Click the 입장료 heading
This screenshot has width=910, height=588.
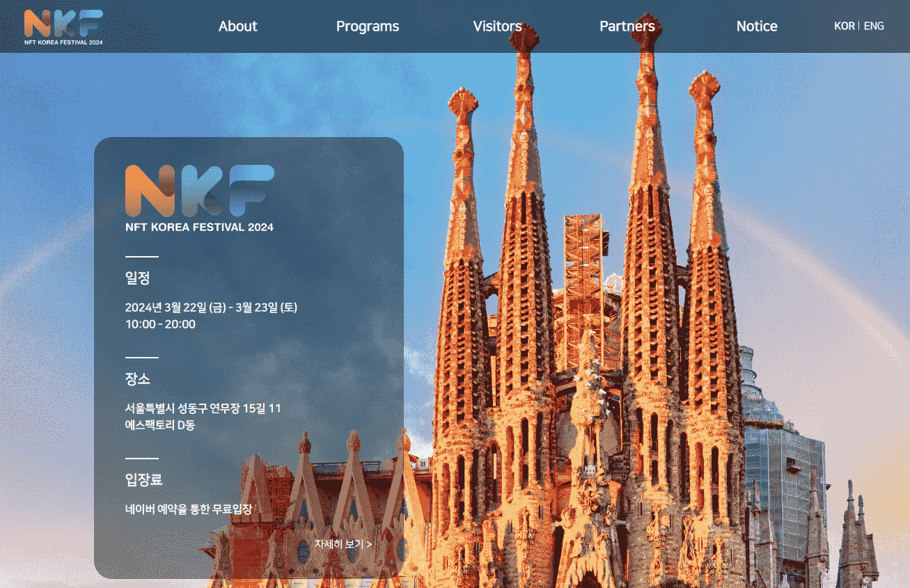point(143,479)
